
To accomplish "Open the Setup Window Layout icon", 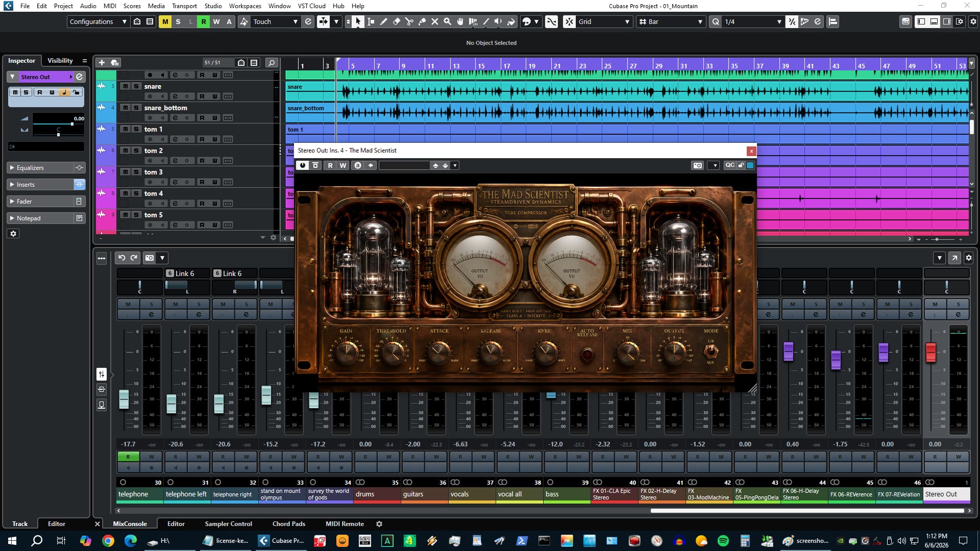I will pos(960,21).
